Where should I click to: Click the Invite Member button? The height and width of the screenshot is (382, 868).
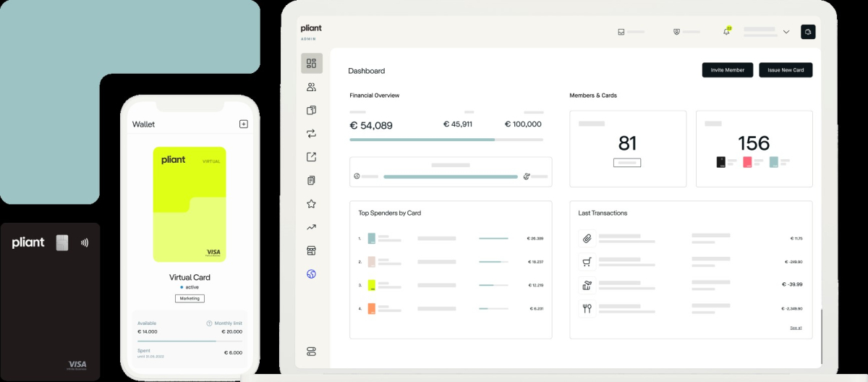point(728,70)
